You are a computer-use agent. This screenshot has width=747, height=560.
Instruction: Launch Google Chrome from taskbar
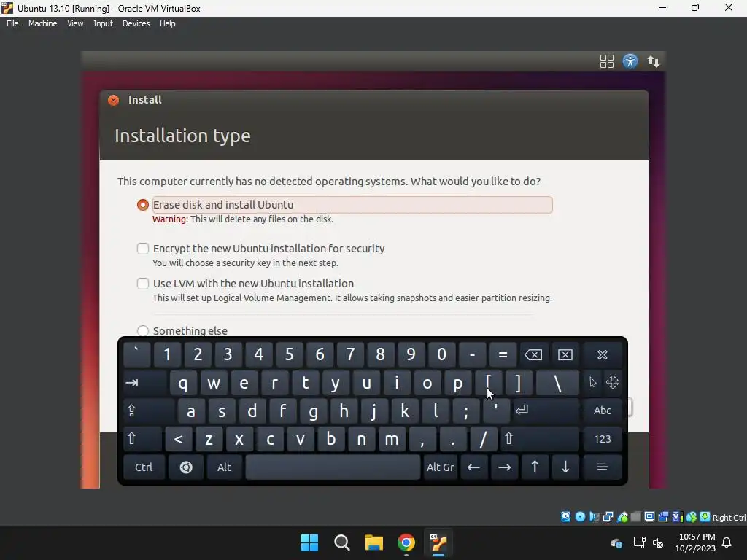tap(406, 542)
